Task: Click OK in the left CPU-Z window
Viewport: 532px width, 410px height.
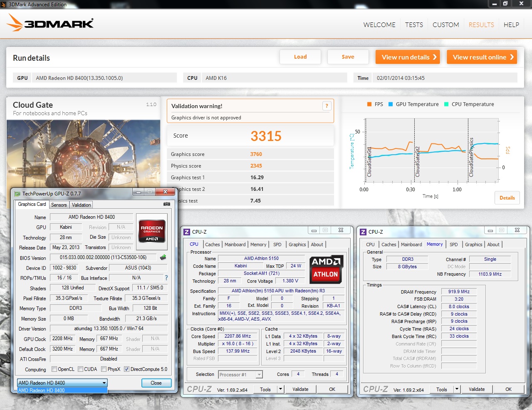Action: (332, 389)
